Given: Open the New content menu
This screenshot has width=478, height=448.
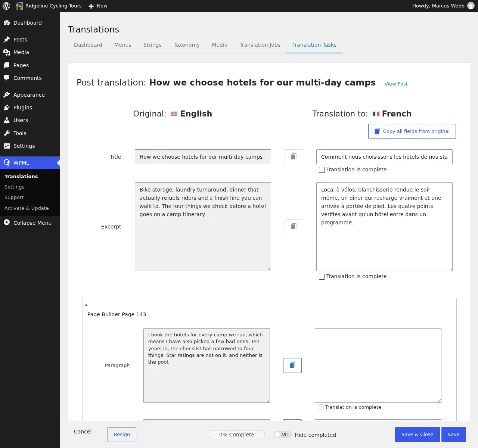Looking at the screenshot, I should [98, 6].
